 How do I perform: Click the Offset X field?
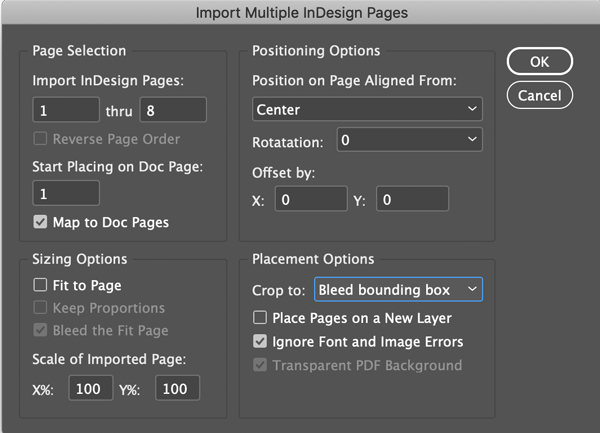point(312,199)
